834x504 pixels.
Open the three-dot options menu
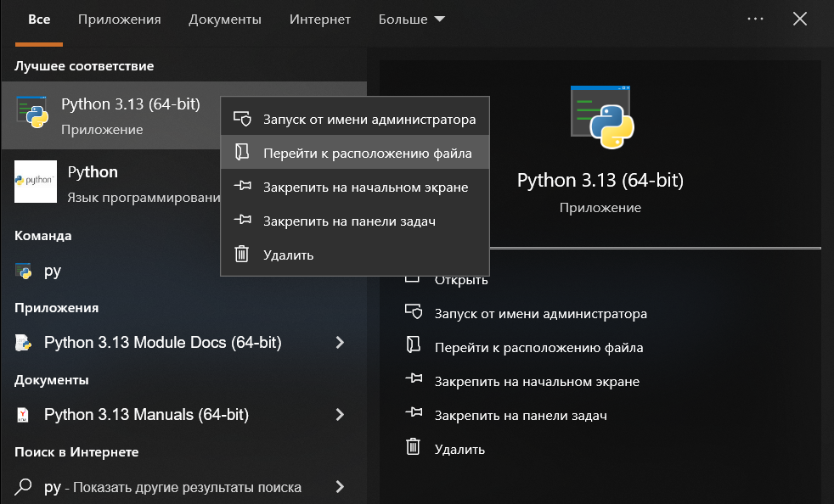[755, 19]
